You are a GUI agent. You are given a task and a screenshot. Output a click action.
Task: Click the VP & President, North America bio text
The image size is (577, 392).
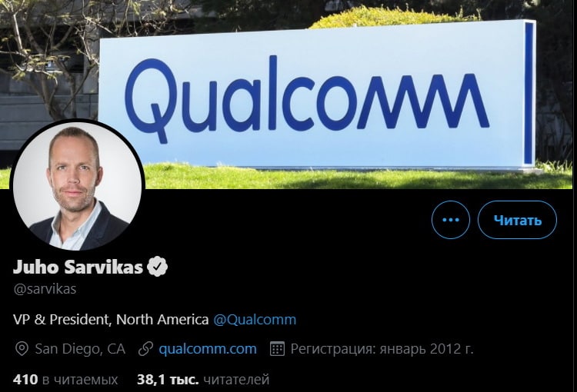click(111, 319)
